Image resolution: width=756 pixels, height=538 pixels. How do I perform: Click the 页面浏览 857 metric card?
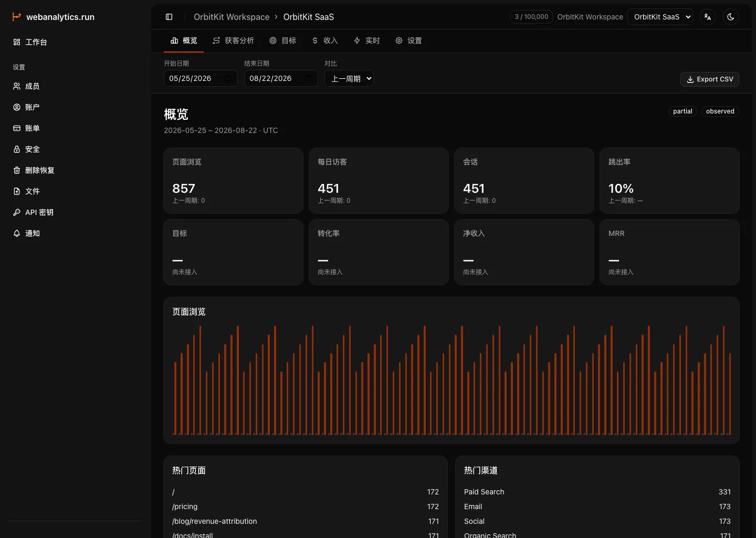tap(234, 181)
